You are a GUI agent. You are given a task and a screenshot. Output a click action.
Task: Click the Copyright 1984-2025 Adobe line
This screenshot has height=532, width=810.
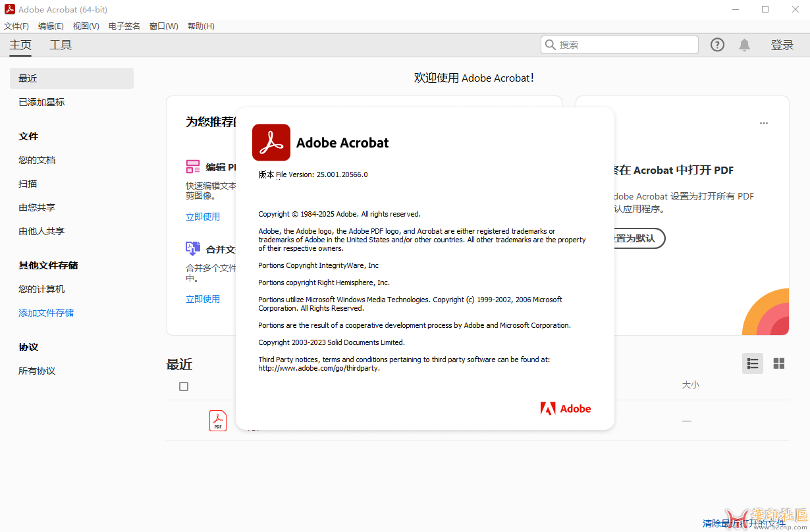coord(339,214)
